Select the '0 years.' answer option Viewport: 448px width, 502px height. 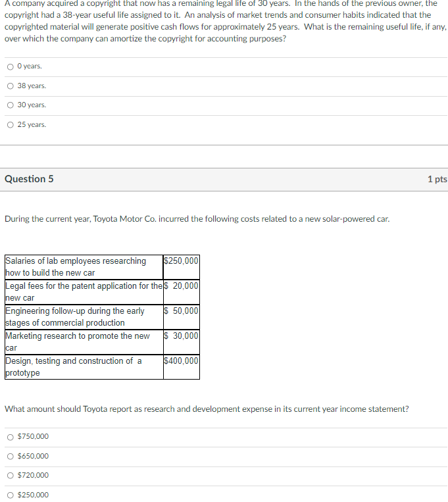(11, 66)
